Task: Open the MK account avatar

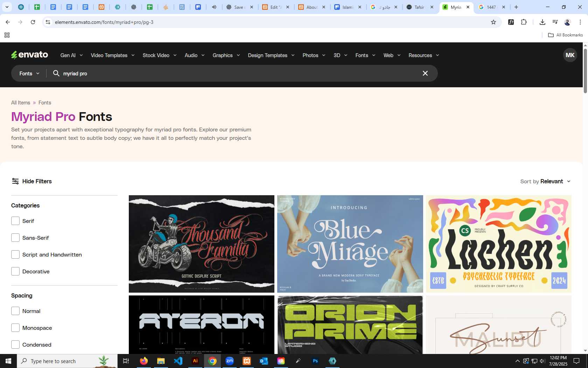Action: tap(570, 55)
